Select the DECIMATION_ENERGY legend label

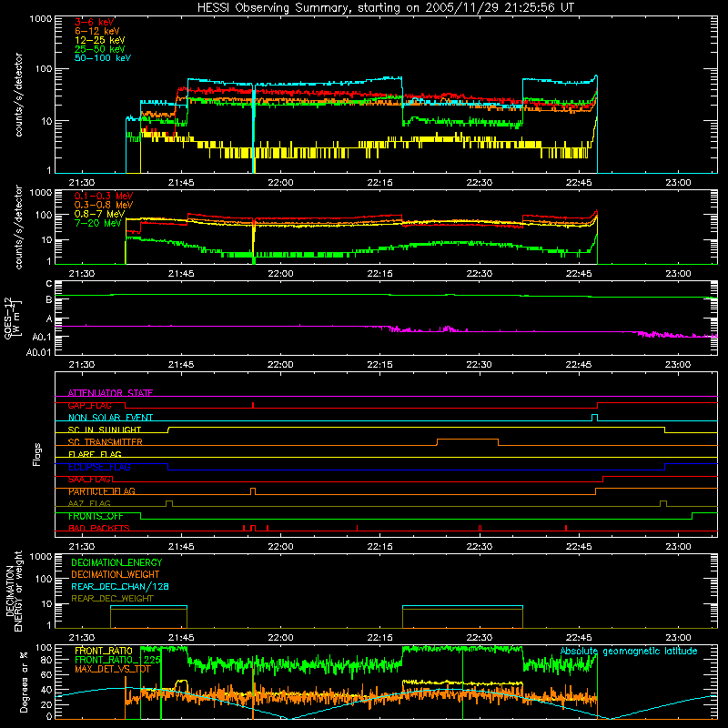(116, 562)
